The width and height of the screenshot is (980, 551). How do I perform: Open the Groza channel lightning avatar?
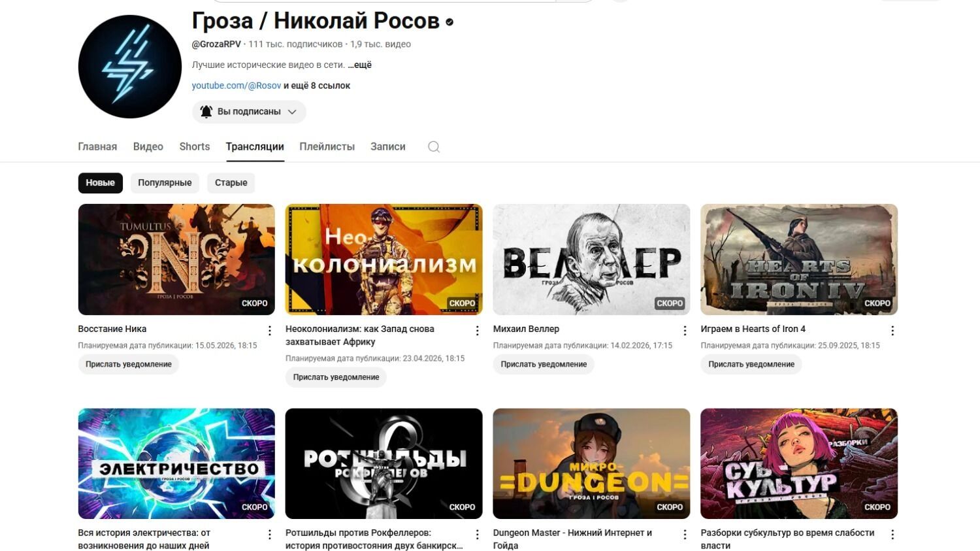click(130, 67)
